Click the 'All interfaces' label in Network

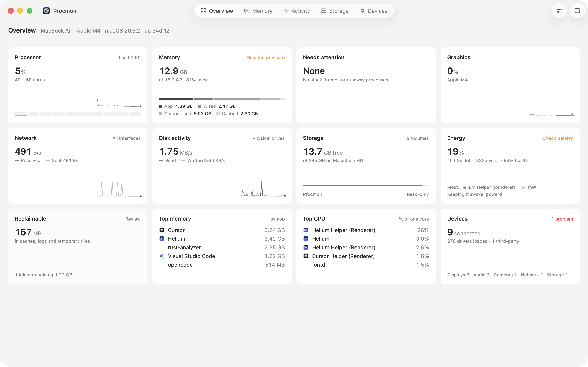point(126,138)
